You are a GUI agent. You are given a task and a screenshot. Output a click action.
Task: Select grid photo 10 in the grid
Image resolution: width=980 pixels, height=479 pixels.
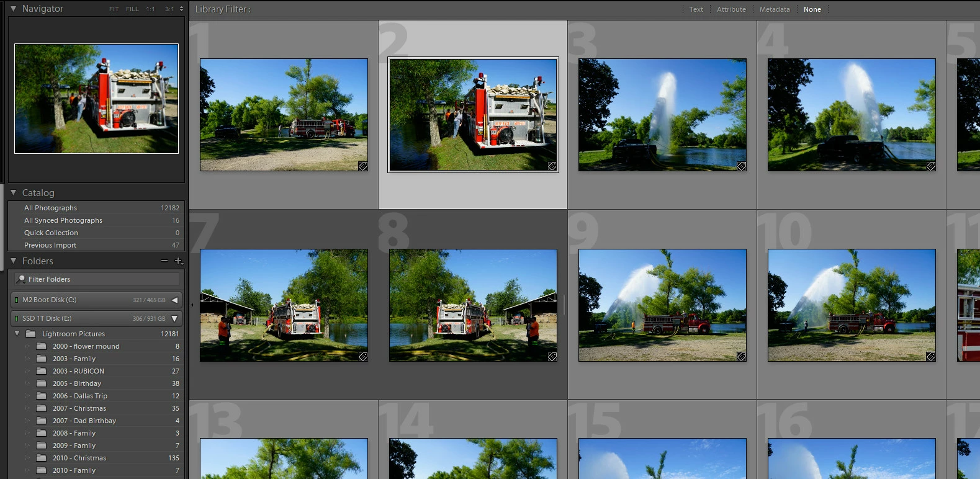[x=852, y=305]
